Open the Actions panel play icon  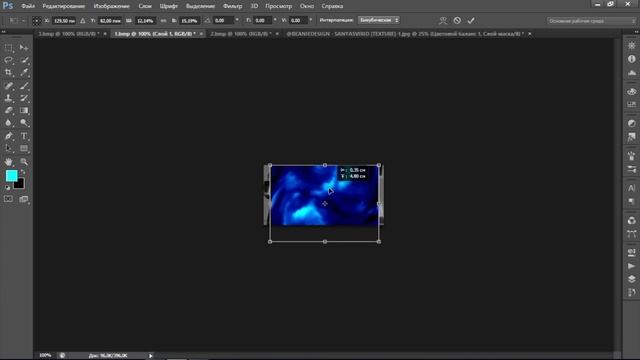coord(631,266)
